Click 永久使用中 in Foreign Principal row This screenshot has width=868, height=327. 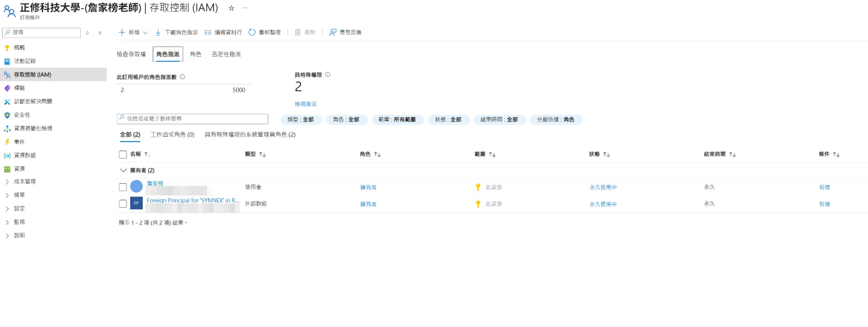pos(603,204)
